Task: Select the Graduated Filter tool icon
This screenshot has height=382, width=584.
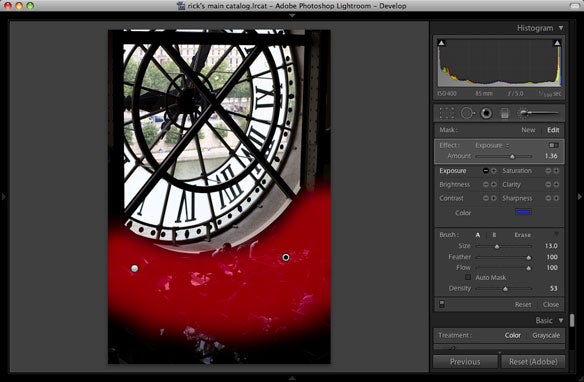Action: 505,113
